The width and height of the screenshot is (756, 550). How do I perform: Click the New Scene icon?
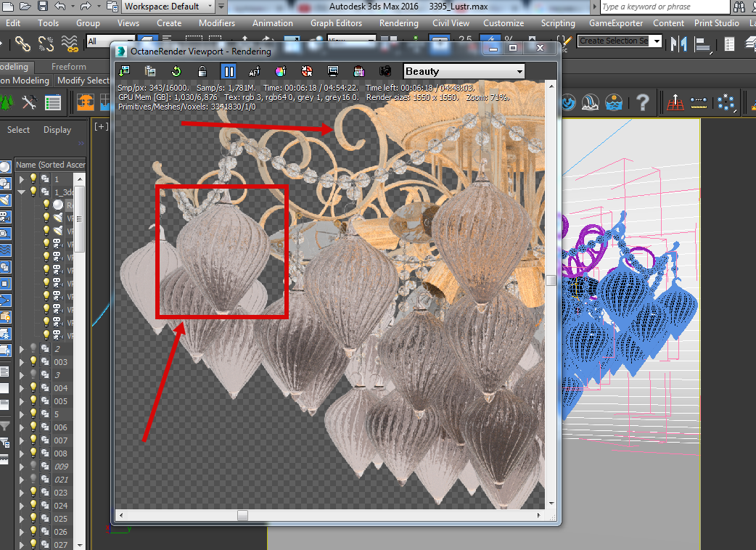[x=9, y=7]
